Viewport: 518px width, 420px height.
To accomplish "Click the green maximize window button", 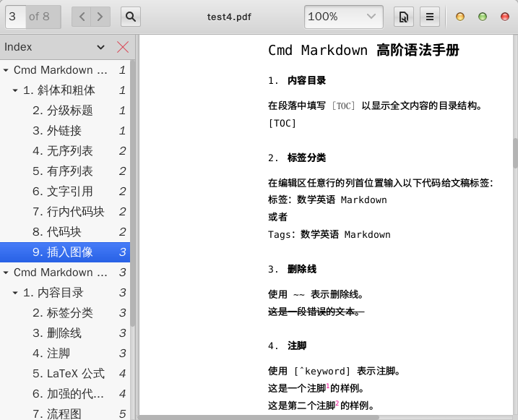I will (483, 17).
